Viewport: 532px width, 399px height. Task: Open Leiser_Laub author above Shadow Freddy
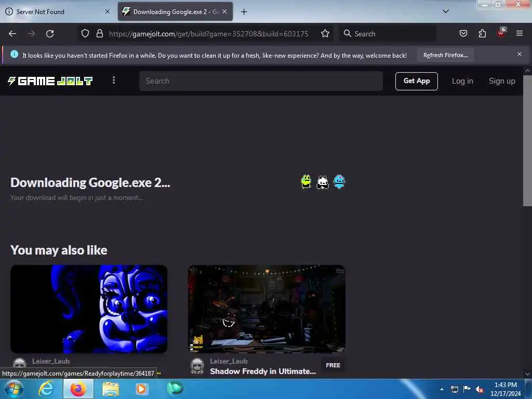(x=229, y=362)
